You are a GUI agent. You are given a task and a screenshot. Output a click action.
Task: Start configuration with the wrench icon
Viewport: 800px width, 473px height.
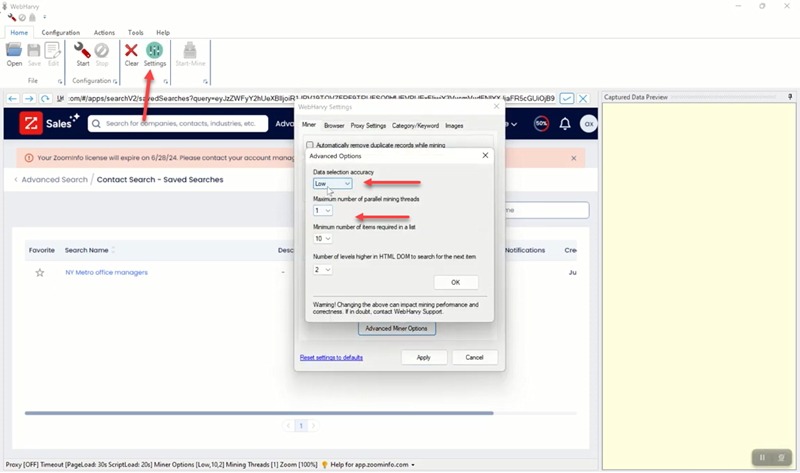(x=83, y=54)
